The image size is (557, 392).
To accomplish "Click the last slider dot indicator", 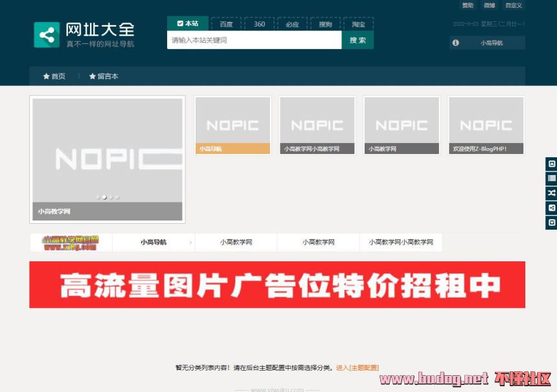I will click(x=118, y=197).
